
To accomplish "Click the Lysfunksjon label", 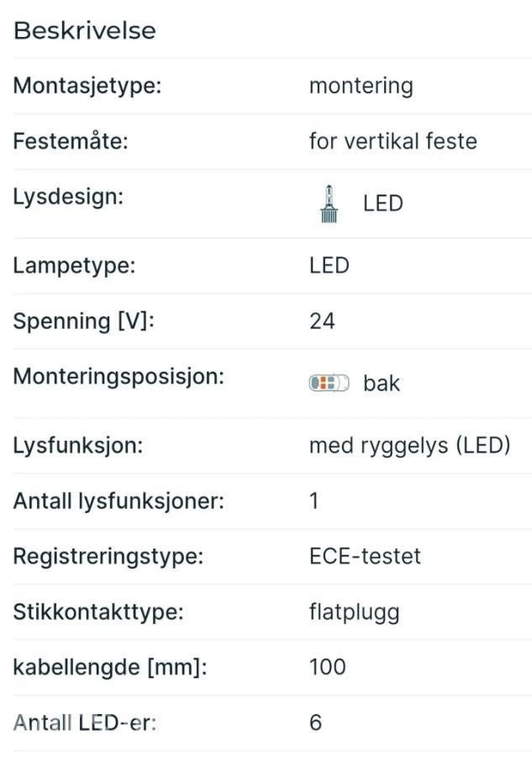I will (78, 445).
